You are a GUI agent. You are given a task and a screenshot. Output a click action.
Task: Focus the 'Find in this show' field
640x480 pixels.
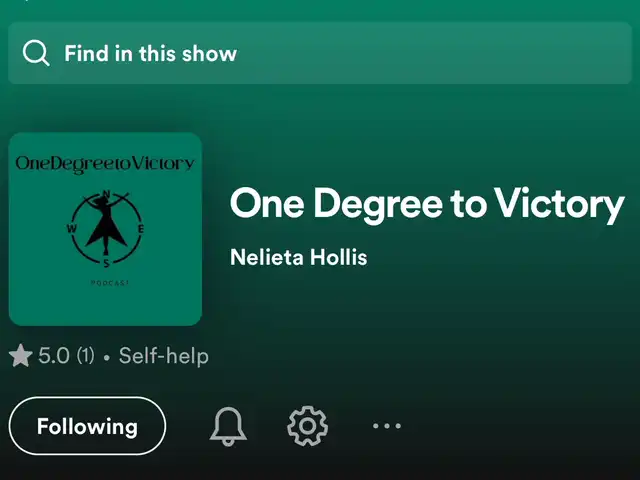click(x=320, y=53)
